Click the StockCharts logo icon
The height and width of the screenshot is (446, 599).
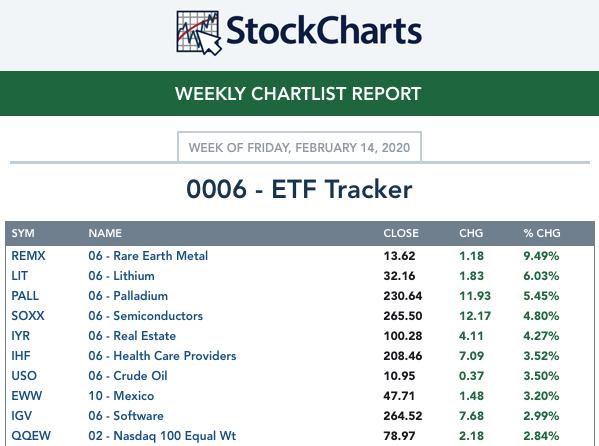[199, 33]
